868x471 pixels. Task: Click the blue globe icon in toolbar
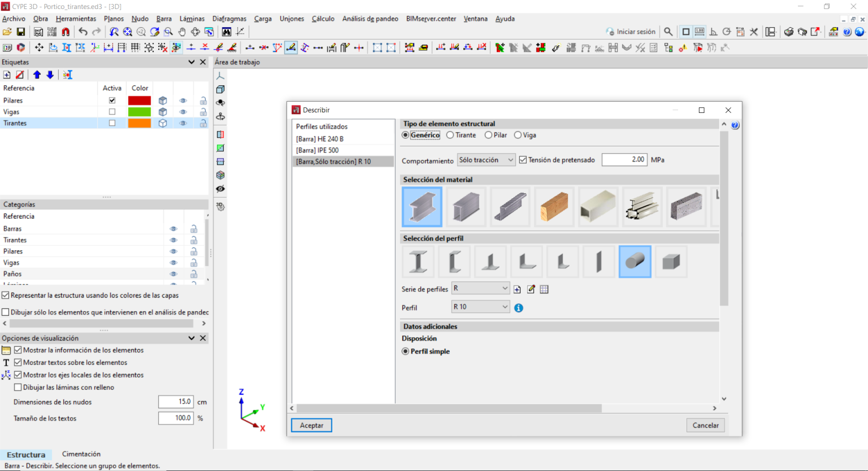click(860, 32)
